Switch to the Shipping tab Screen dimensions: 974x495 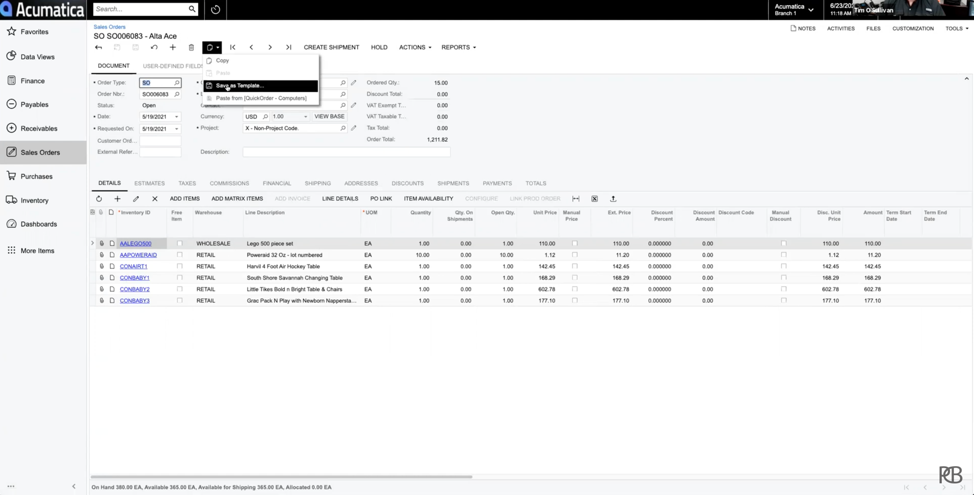[x=317, y=183]
